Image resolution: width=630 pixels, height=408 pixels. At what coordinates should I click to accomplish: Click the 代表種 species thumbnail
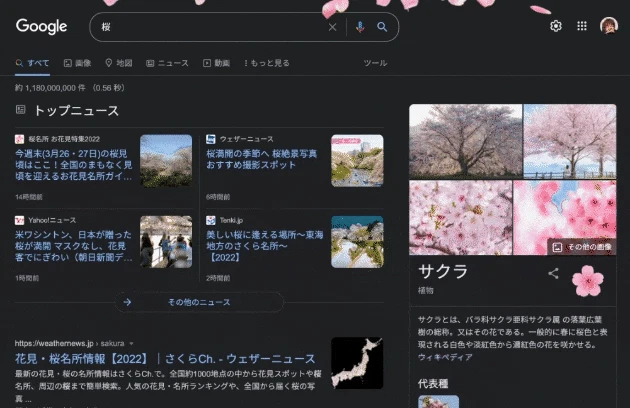point(438,401)
